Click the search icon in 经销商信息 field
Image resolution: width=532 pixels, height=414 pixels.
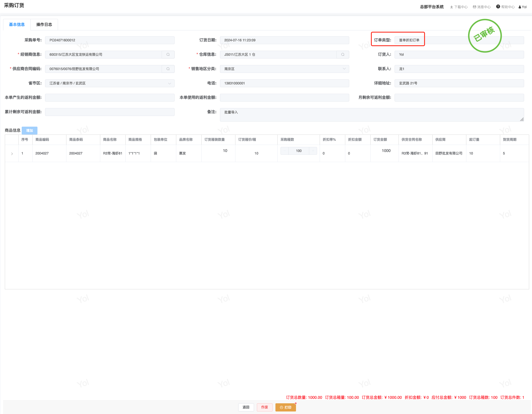coord(168,55)
